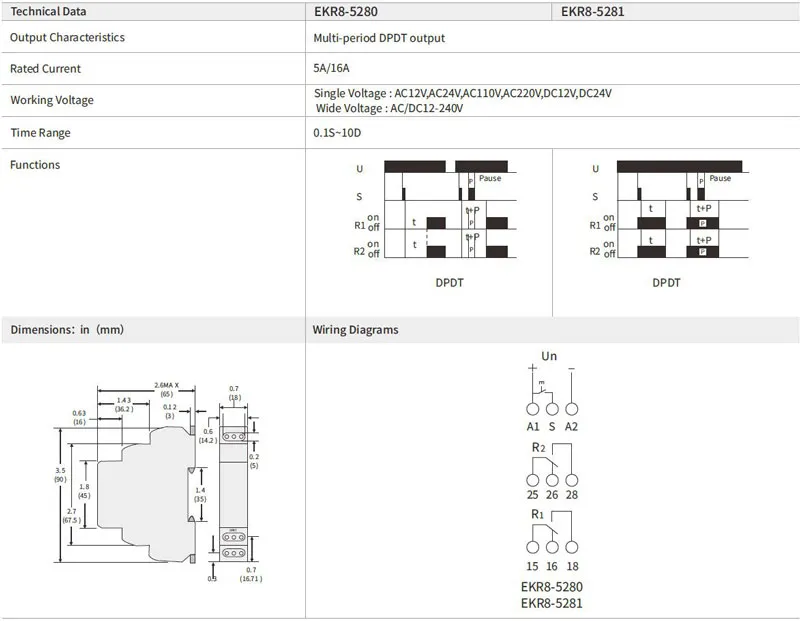Click the S terminal circle in wiring diagram
This screenshot has width=800, height=621.
click(x=551, y=410)
